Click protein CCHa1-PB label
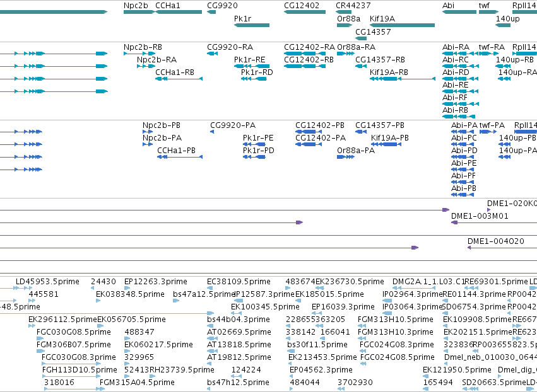 (x=177, y=151)
